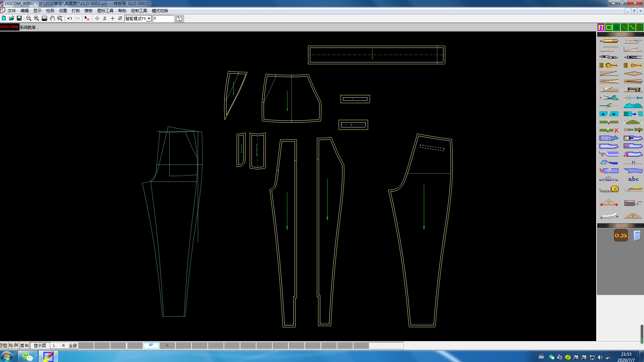644x362 pixels.
Task: Open the 图标工具 menu
Action: (105, 11)
